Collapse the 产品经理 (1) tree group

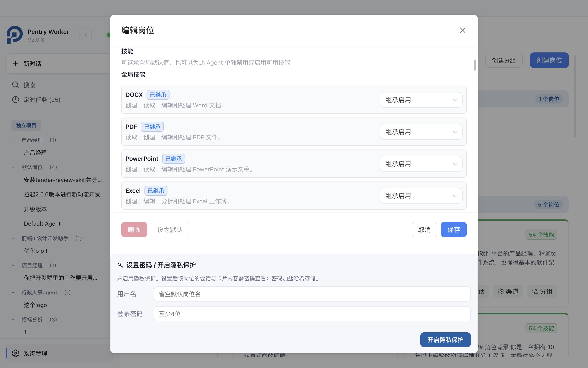13,141
